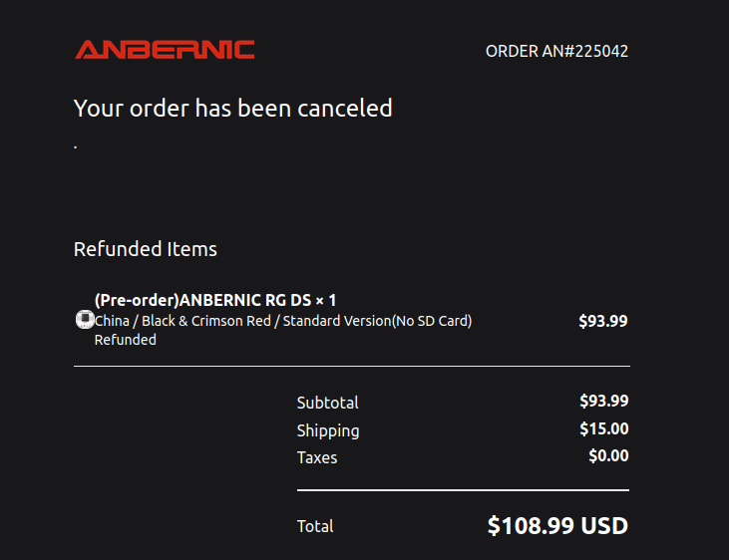The image size is (729, 560).
Task: Select the Total label
Action: [x=315, y=526]
